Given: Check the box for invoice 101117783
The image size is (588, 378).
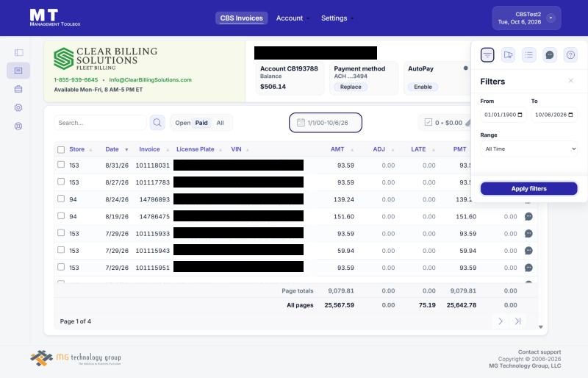Looking at the screenshot, I should [x=61, y=182].
